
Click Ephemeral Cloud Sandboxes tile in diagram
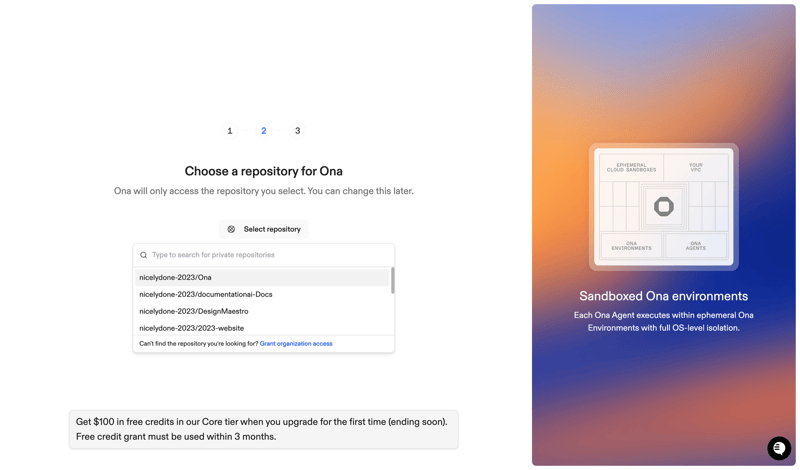click(631, 167)
